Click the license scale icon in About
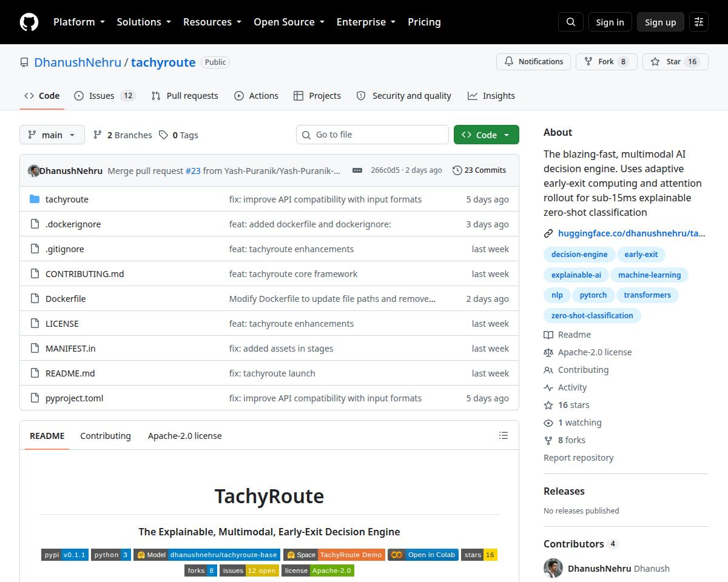 548,352
